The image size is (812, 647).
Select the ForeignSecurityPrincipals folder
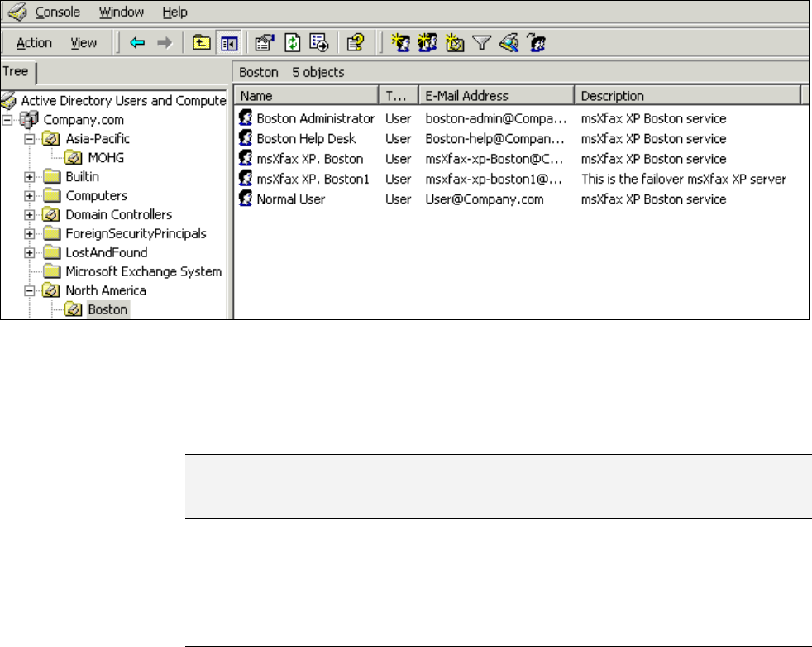point(136,233)
